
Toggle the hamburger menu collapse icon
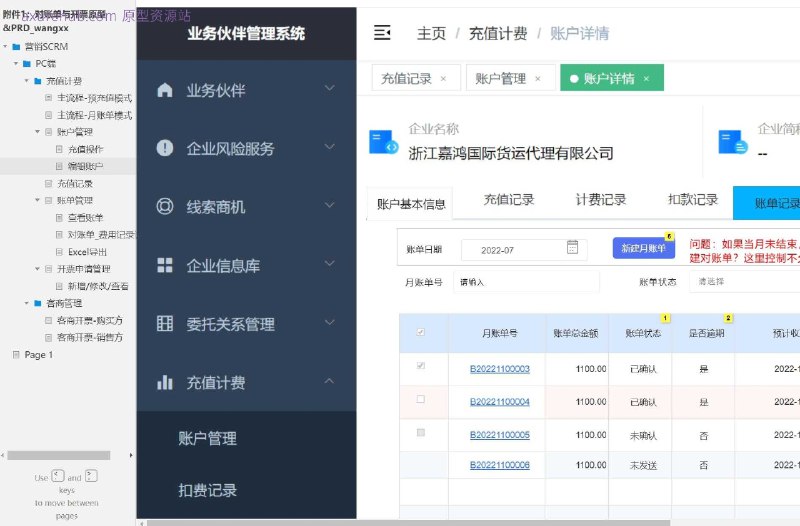[382, 33]
